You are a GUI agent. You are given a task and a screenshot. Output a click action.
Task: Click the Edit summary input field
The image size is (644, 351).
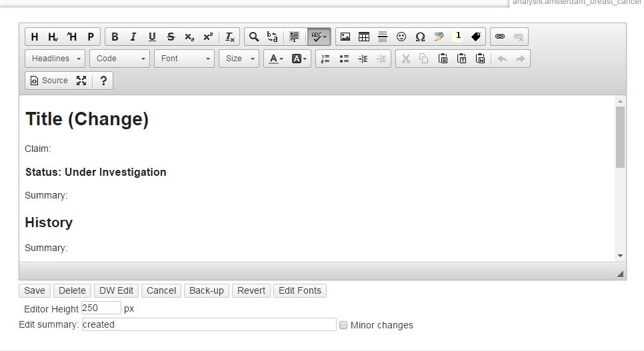click(209, 324)
